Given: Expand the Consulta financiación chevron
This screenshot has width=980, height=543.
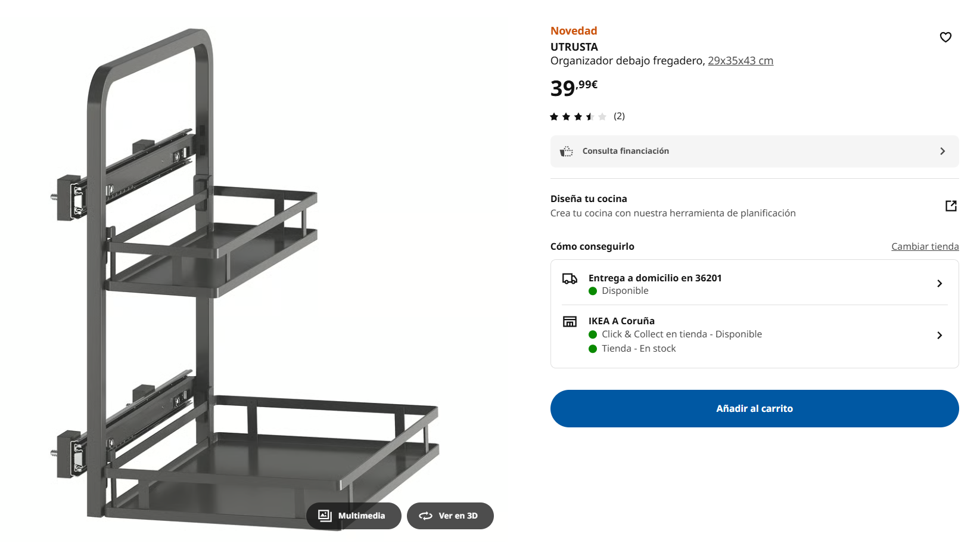Looking at the screenshot, I should [x=942, y=151].
